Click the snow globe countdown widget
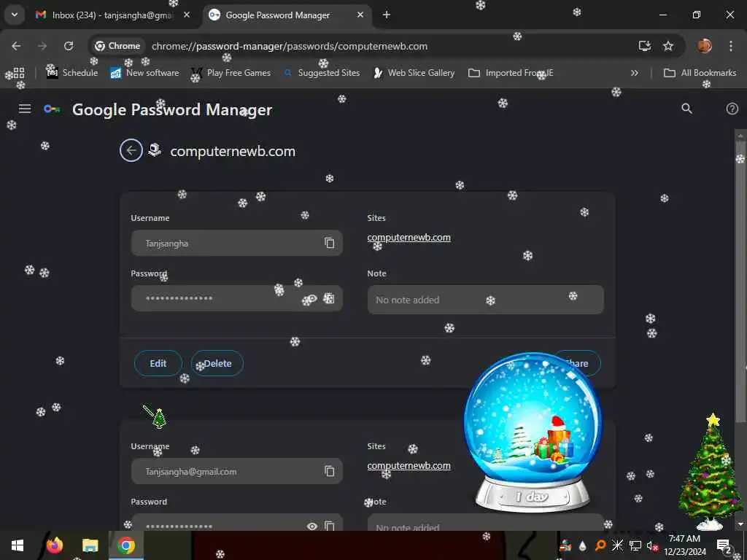This screenshot has height=560, width=747. [x=533, y=432]
